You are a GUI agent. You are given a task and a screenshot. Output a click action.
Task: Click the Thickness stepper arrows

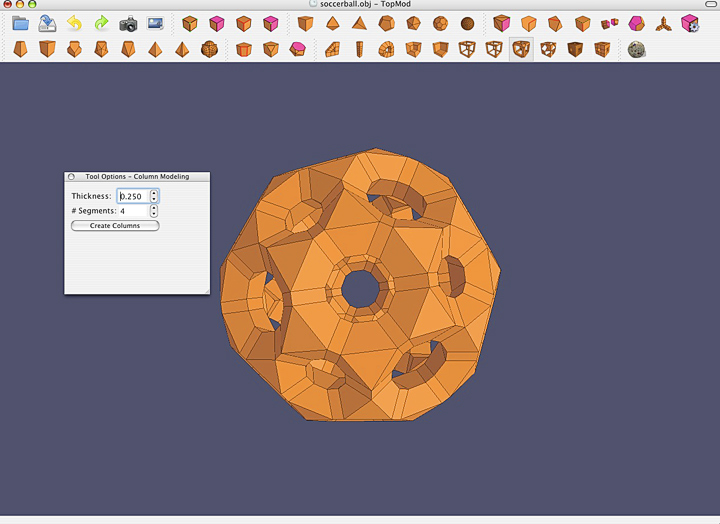[154, 196]
